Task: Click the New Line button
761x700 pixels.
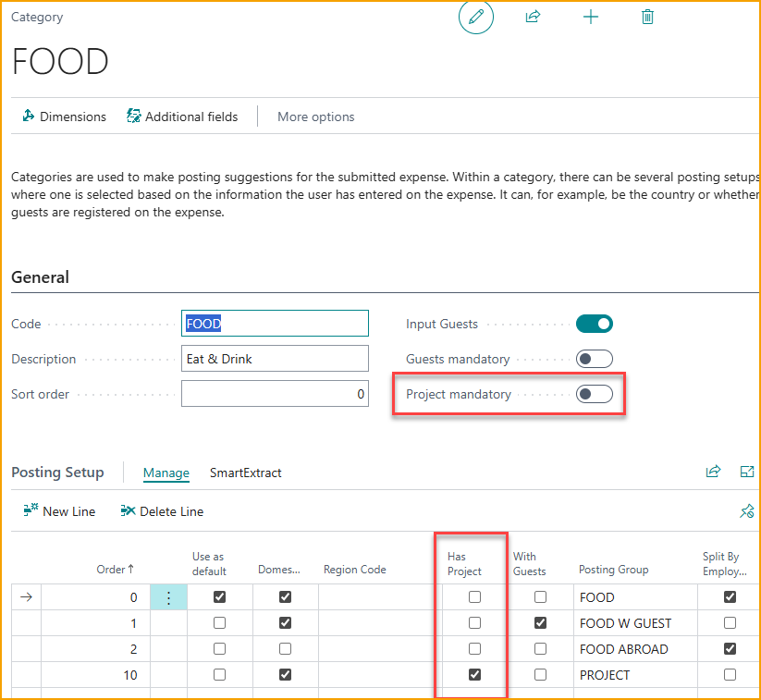Action: (59, 511)
